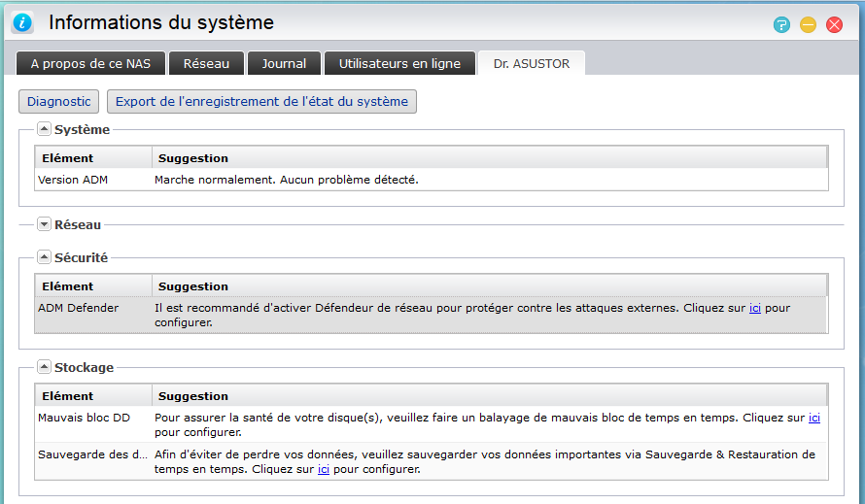Collapse the Sécurité section

point(44,258)
